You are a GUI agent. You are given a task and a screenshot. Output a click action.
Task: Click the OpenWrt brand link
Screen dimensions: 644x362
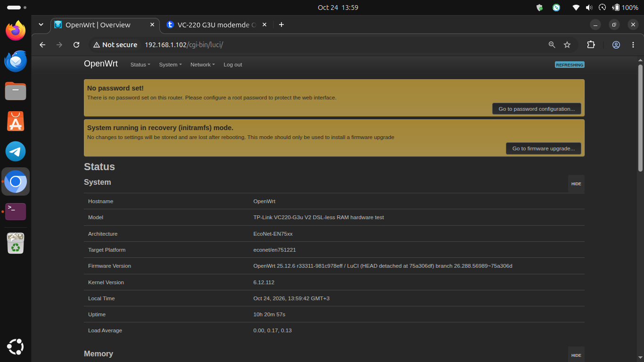click(x=101, y=64)
